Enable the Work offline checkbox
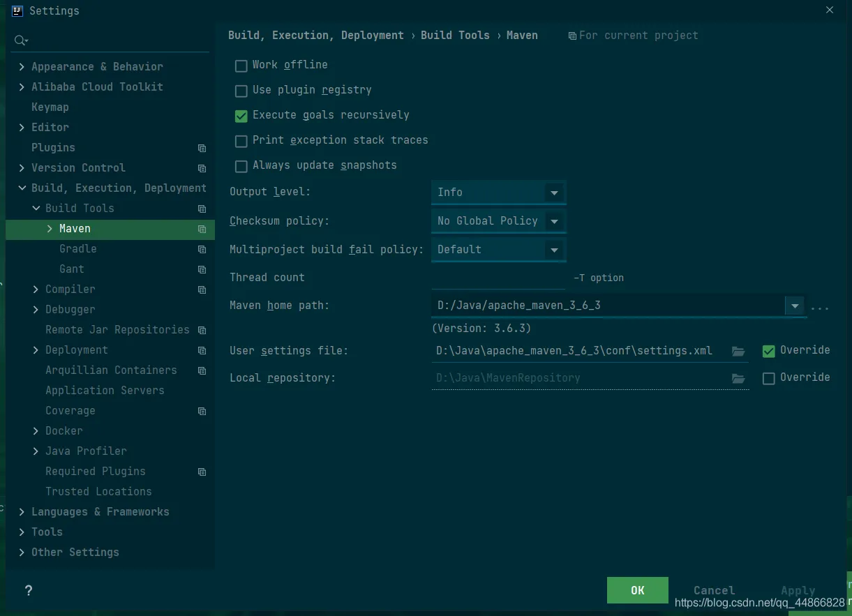This screenshot has height=616, width=852. (241, 66)
